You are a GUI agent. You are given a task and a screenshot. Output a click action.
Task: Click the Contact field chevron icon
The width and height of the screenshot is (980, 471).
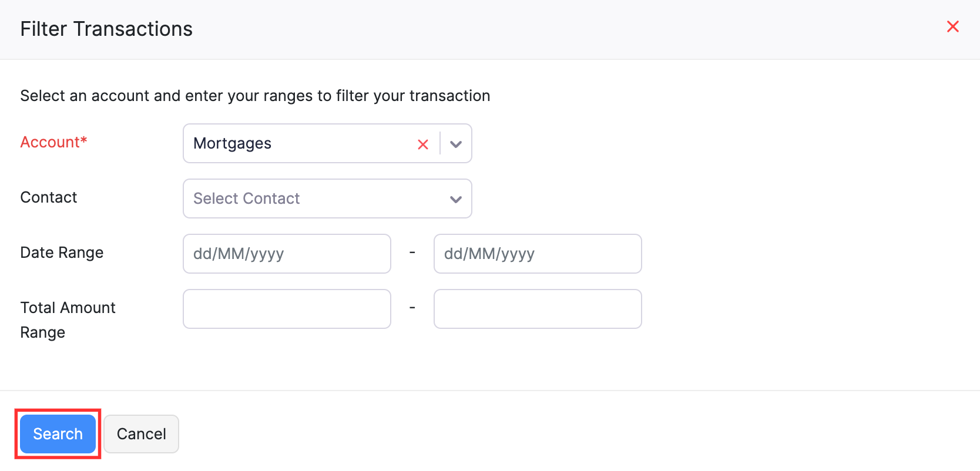[x=456, y=199]
